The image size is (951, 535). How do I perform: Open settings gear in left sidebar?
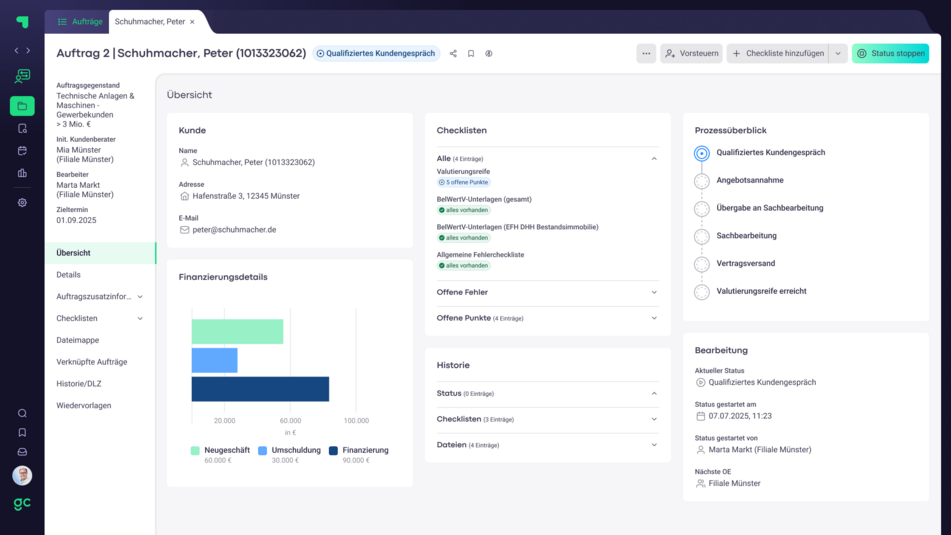[22, 202]
